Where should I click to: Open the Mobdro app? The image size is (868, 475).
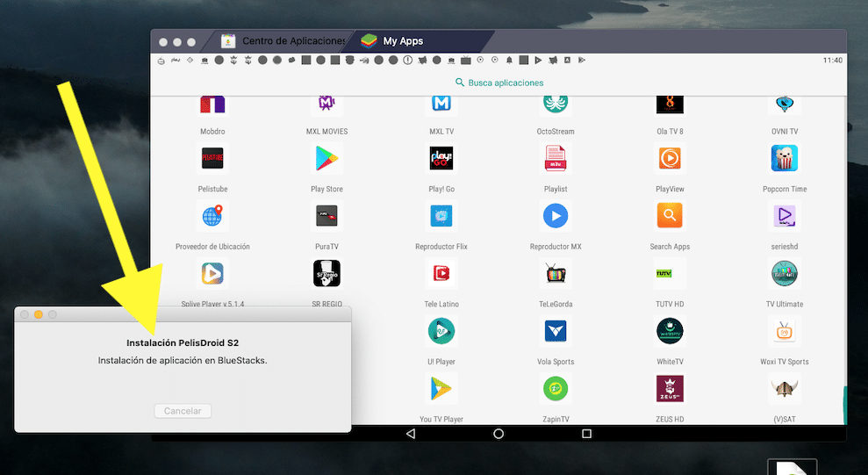pos(212,105)
